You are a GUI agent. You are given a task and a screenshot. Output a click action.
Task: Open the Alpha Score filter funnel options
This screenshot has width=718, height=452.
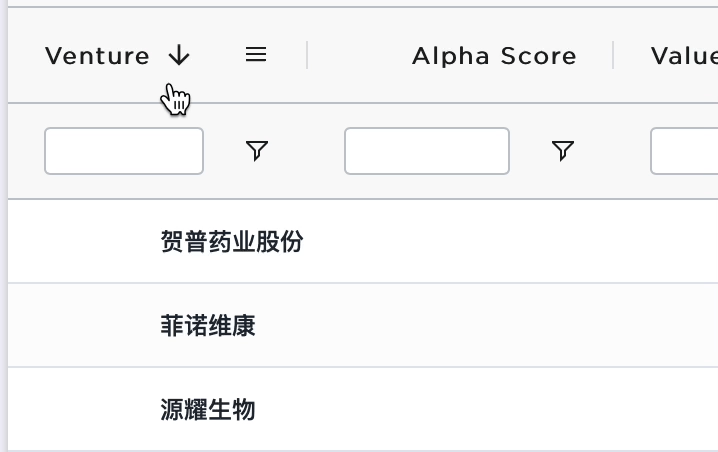point(563,151)
